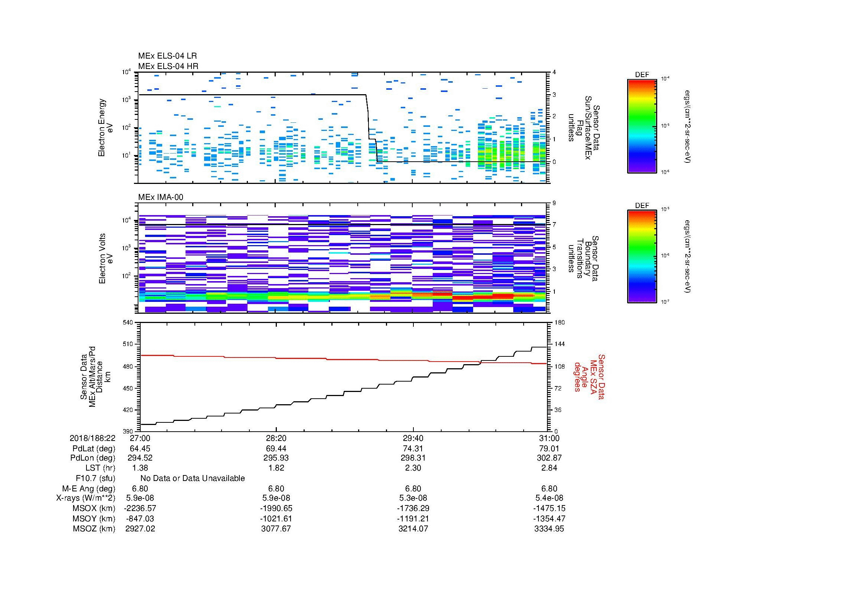The height and width of the screenshot is (613, 868).
Task: Click the X-rays value '5.3e-08'
Action: click(413, 498)
